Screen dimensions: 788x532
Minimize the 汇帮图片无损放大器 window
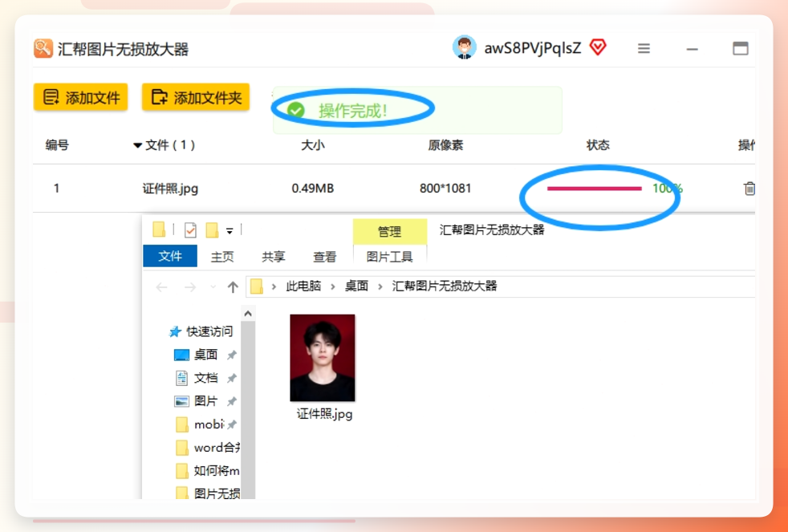point(692,49)
